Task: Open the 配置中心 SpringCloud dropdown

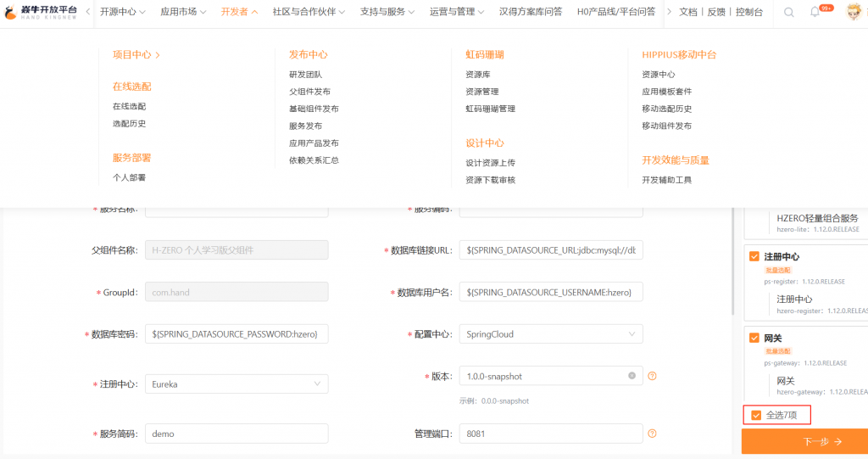Action: pyautogui.click(x=550, y=334)
